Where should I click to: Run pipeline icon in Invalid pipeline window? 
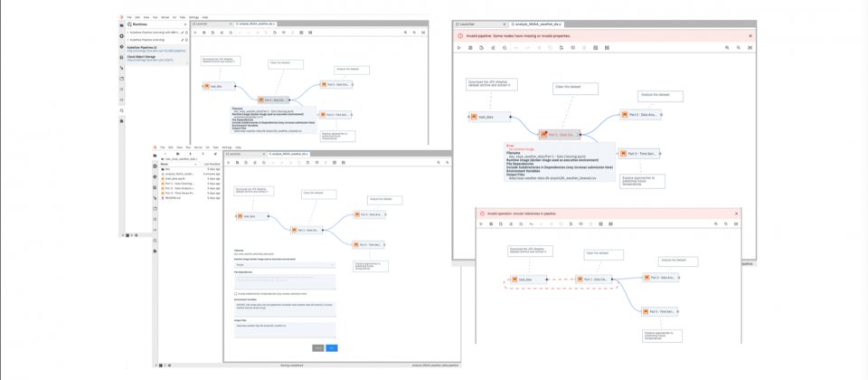tap(459, 48)
